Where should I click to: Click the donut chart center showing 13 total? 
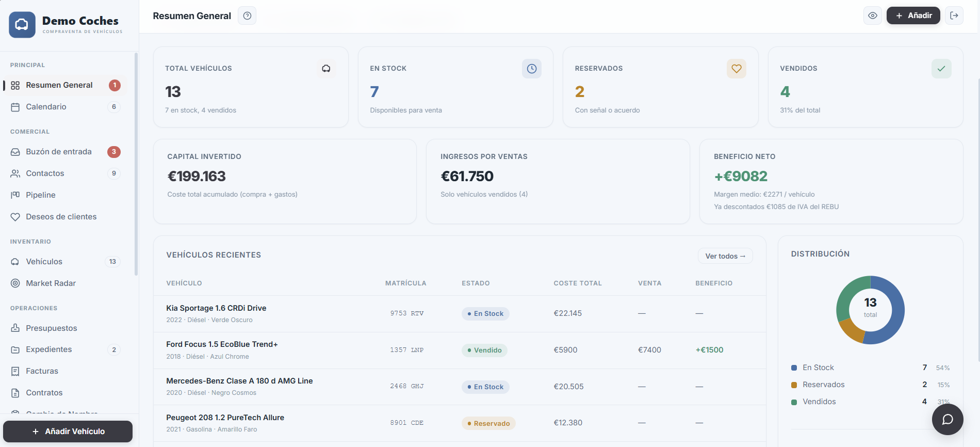click(x=871, y=307)
